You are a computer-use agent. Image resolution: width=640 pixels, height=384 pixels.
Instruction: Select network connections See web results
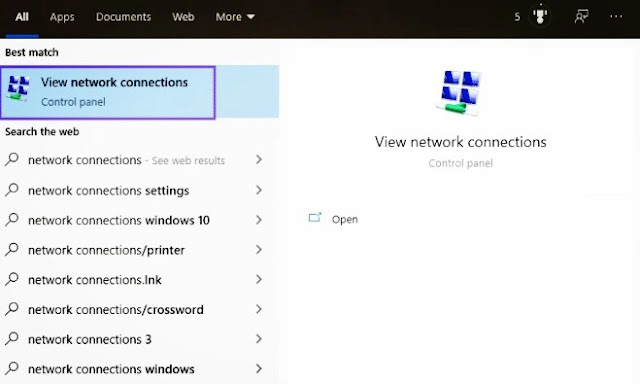[133, 160]
